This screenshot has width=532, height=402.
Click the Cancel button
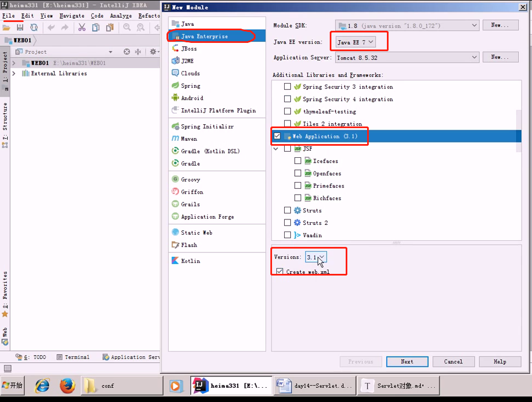[x=453, y=362]
